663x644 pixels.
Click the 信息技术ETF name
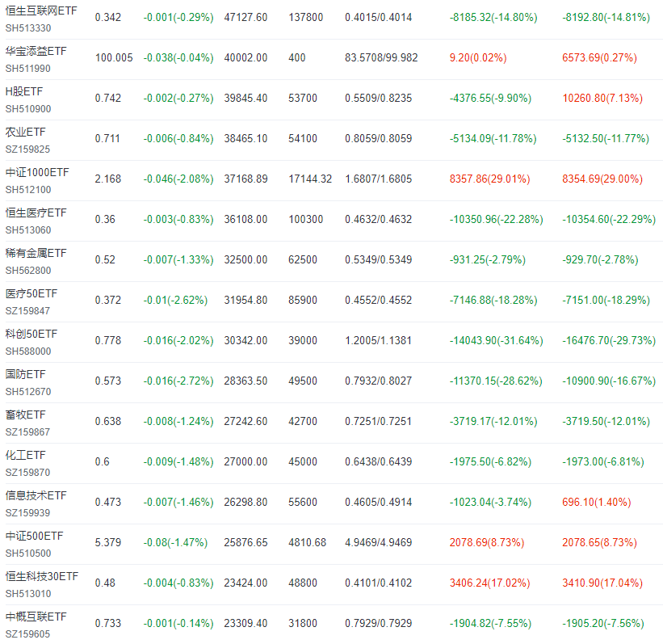click(36, 495)
